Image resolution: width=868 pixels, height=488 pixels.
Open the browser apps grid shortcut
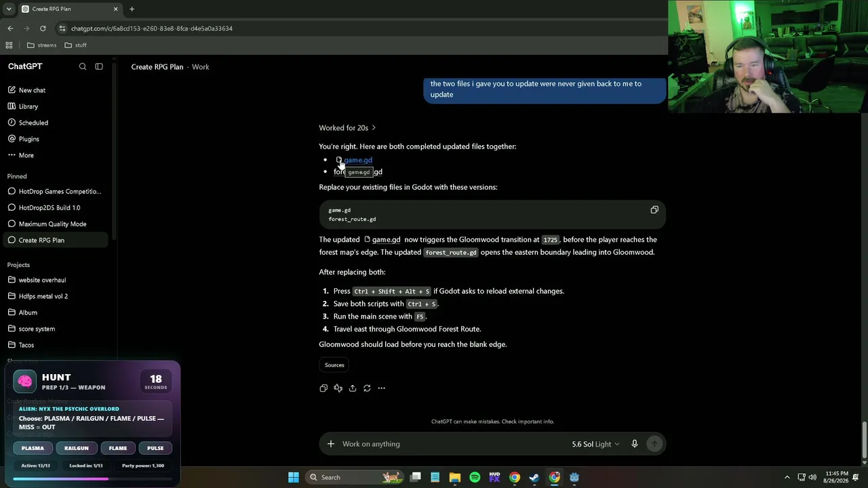pos(9,45)
